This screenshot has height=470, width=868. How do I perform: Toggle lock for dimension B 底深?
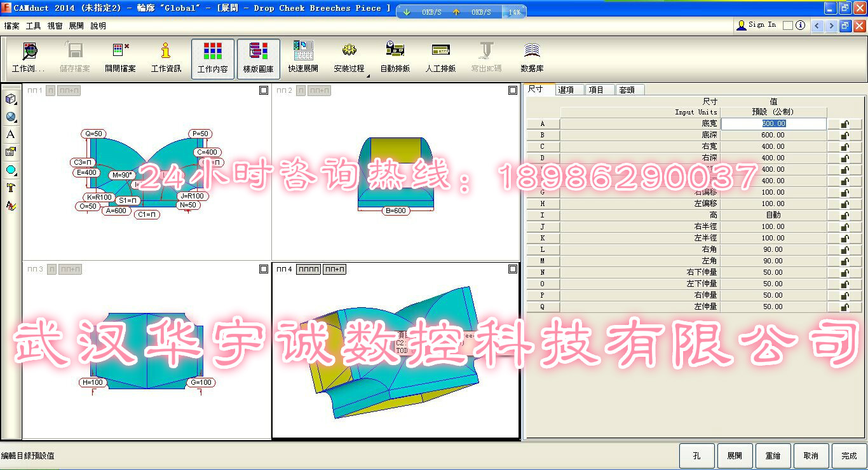[x=844, y=135]
